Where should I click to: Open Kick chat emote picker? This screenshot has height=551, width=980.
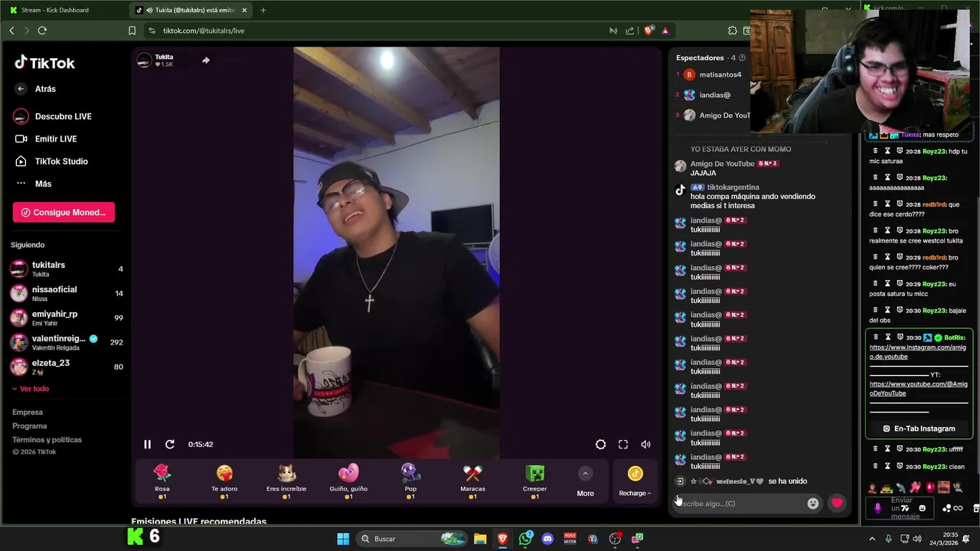pos(922,508)
